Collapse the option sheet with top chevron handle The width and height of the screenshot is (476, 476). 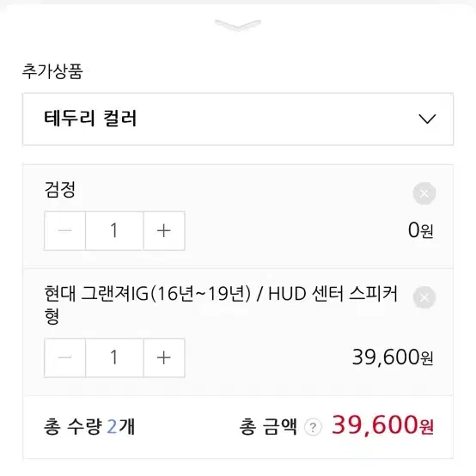coord(238,25)
